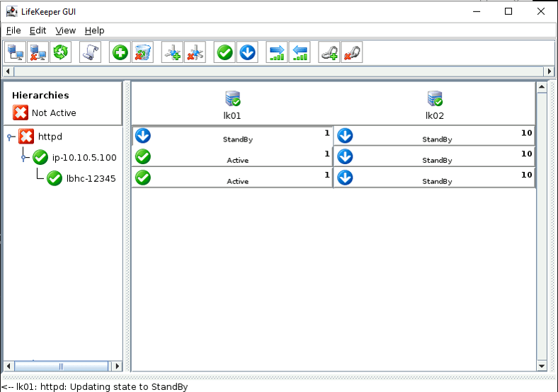558x392 pixels.
Task: Click the 'StandBy' text in lk01 httpd row
Action: point(238,139)
